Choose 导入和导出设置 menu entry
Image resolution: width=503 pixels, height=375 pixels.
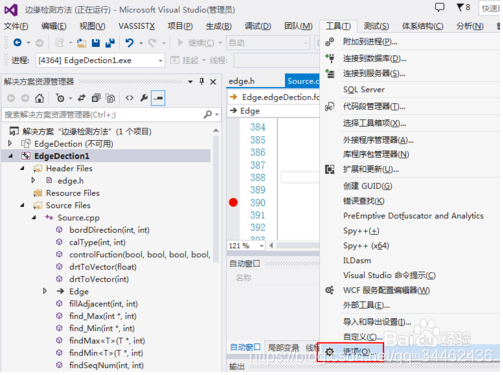tap(377, 322)
